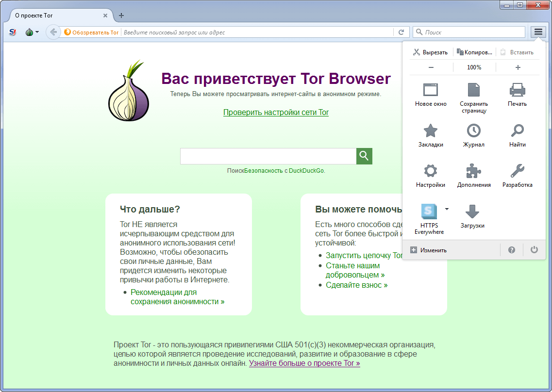Screen dimensions: 552x392
Task: Open Рекомендации для сохранения анонимности link
Action: click(x=177, y=297)
